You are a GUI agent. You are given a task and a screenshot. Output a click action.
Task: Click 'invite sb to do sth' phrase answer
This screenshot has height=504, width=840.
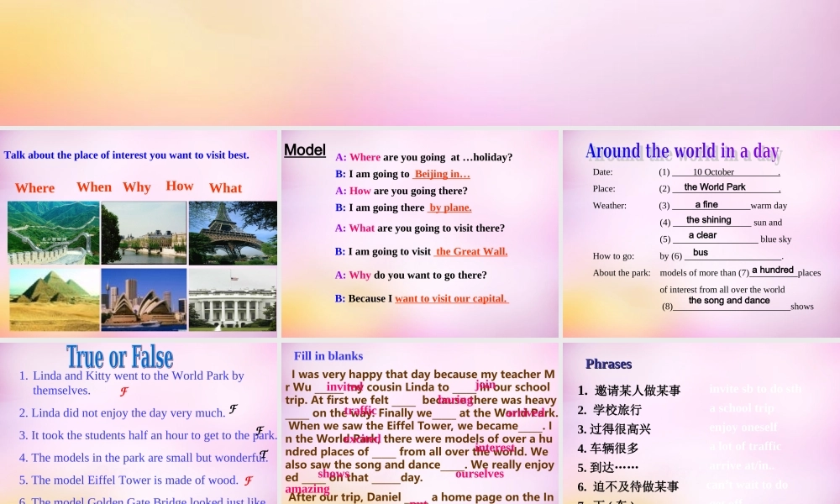click(755, 389)
